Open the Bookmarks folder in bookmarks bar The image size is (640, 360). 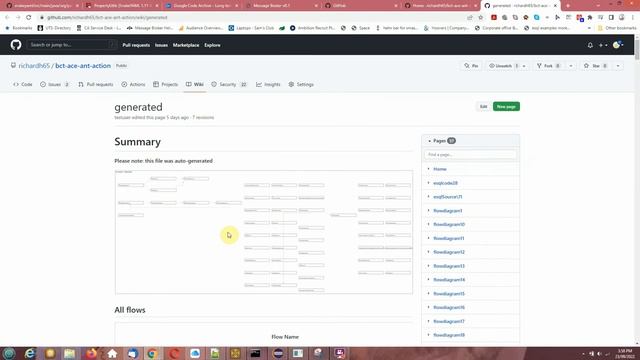[x=18, y=28]
